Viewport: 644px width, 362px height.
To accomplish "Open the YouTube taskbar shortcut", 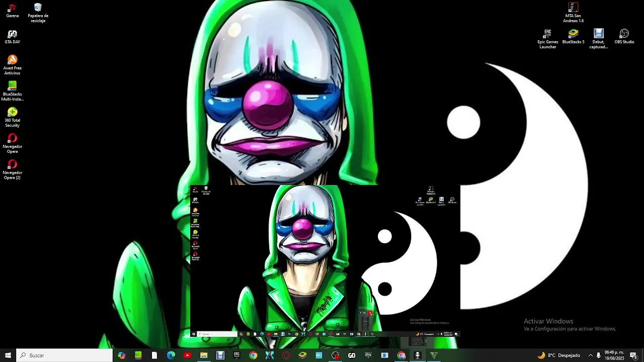I will click(x=188, y=355).
